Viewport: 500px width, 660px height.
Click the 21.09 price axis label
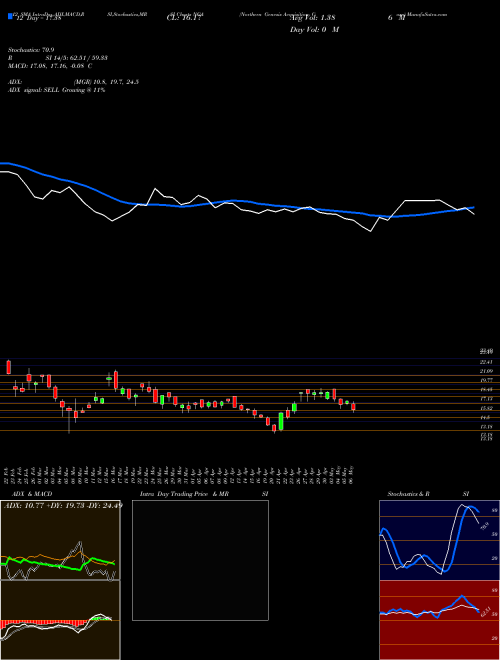486,371
